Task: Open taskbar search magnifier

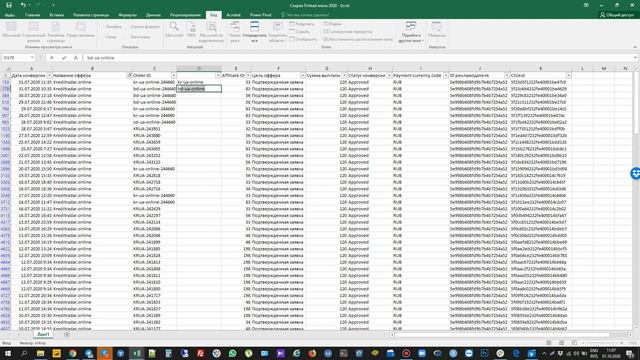Action: (x=24, y=353)
